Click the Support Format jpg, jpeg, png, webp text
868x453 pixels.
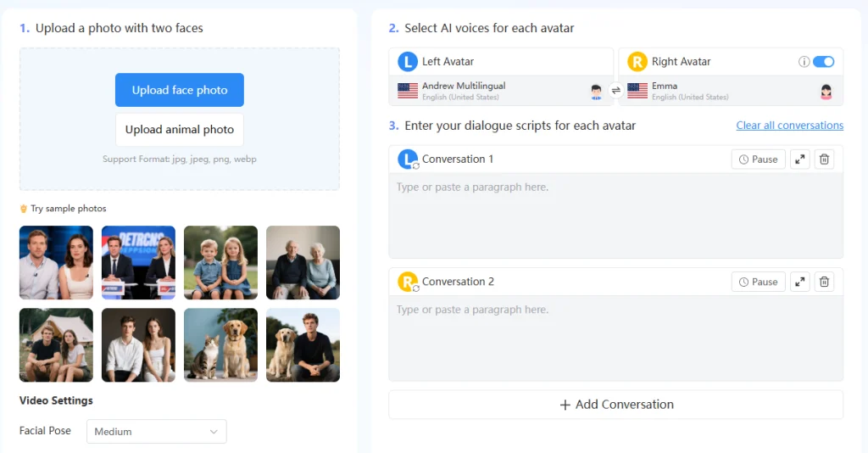180,159
